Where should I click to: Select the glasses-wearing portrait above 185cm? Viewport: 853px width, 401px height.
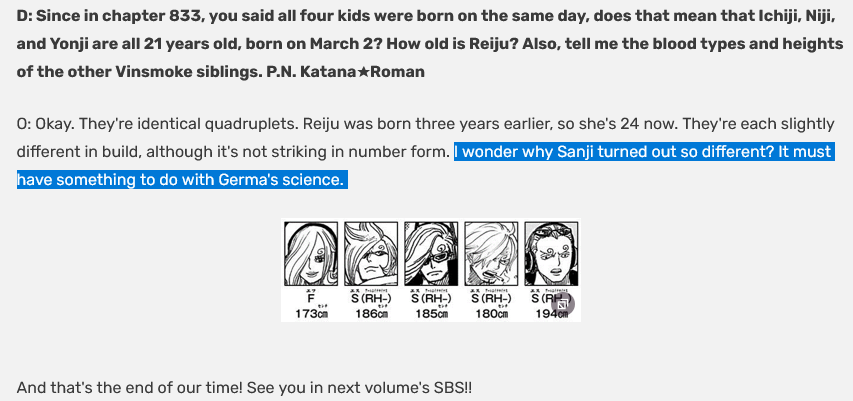pos(431,253)
